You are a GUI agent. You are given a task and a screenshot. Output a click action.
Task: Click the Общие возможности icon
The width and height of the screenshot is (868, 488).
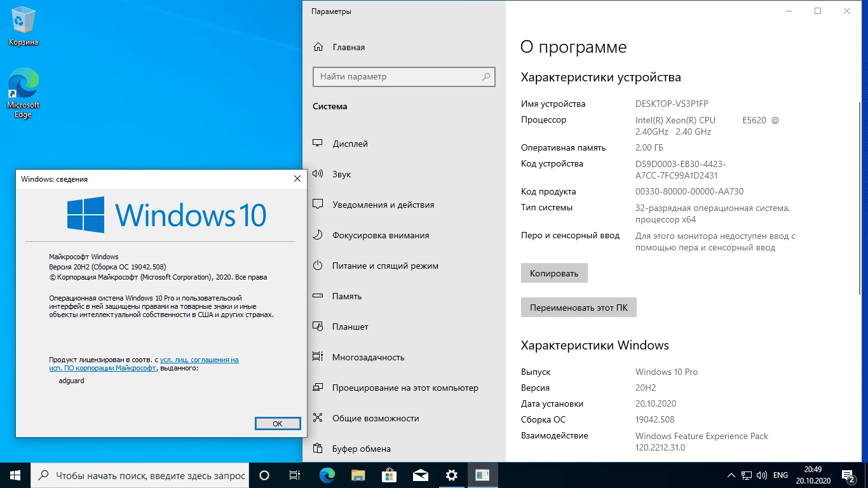(318, 418)
